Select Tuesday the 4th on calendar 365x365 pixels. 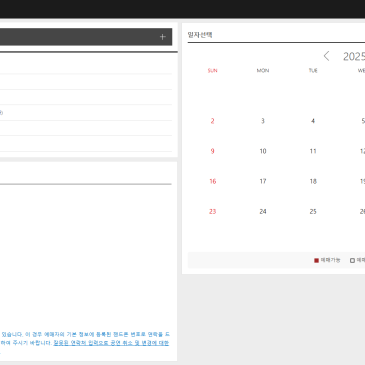pyautogui.click(x=313, y=121)
